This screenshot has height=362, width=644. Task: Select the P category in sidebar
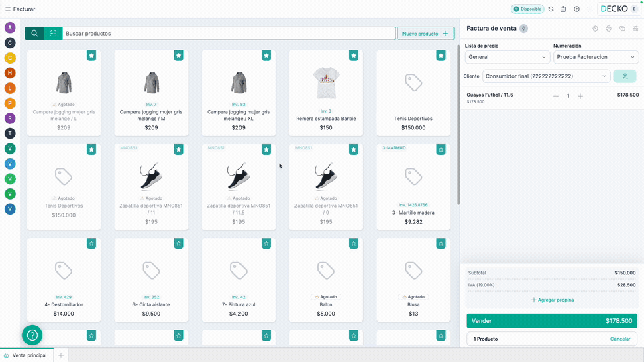(10, 103)
